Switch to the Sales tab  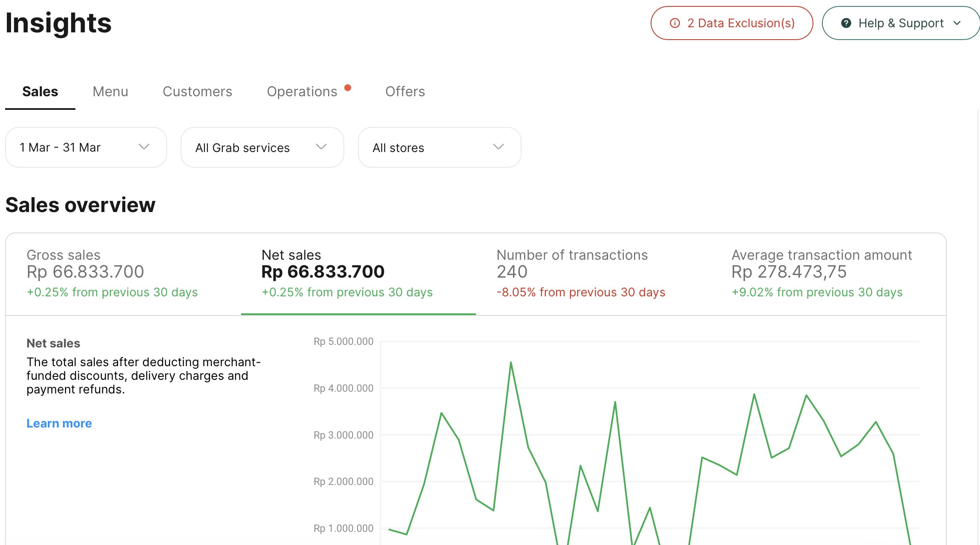point(40,92)
